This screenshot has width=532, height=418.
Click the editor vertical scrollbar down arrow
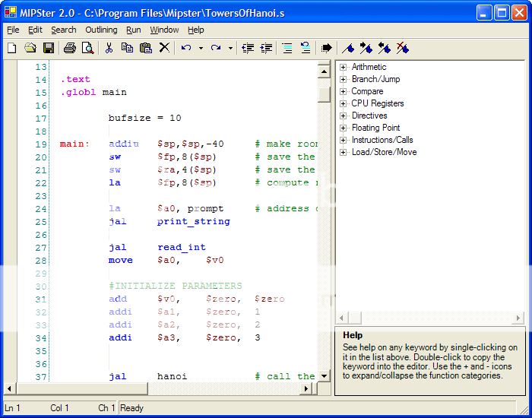click(x=324, y=375)
